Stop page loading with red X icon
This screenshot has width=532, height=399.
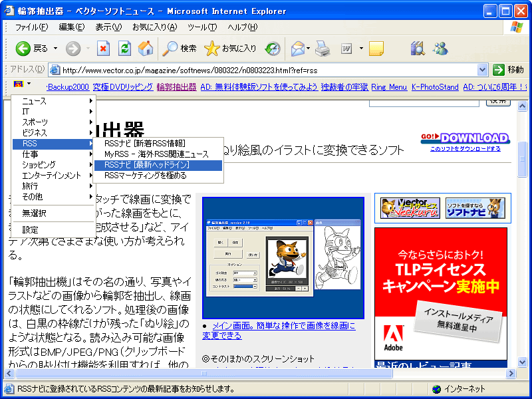pyautogui.click(x=103, y=49)
